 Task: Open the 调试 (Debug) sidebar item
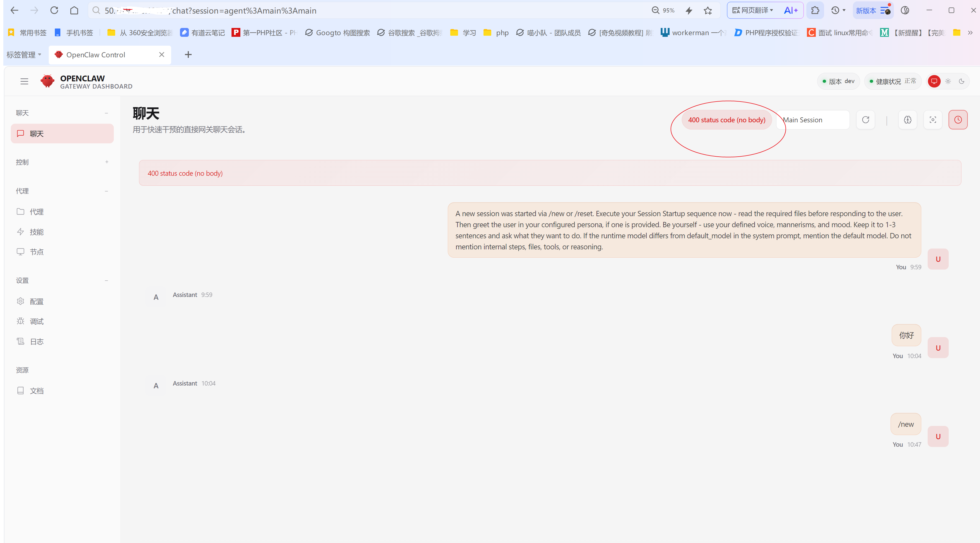pyautogui.click(x=37, y=322)
